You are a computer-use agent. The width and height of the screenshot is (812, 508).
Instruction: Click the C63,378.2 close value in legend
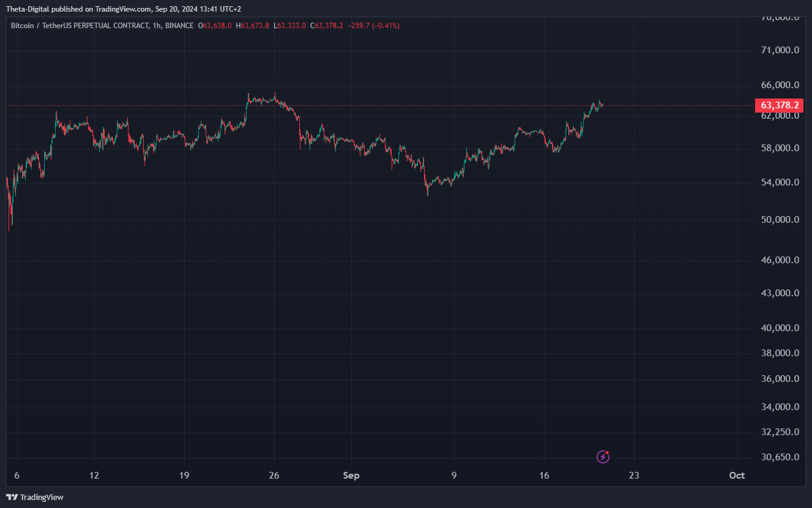point(327,26)
